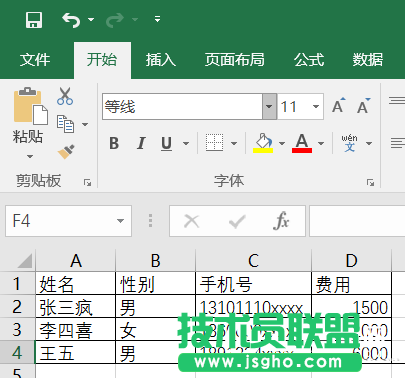Click the greyed Redo arrow
The height and width of the screenshot is (378, 405).
(x=115, y=20)
